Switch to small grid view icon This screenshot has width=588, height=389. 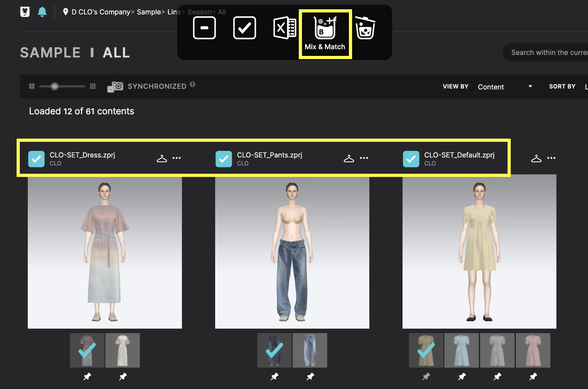93,86
